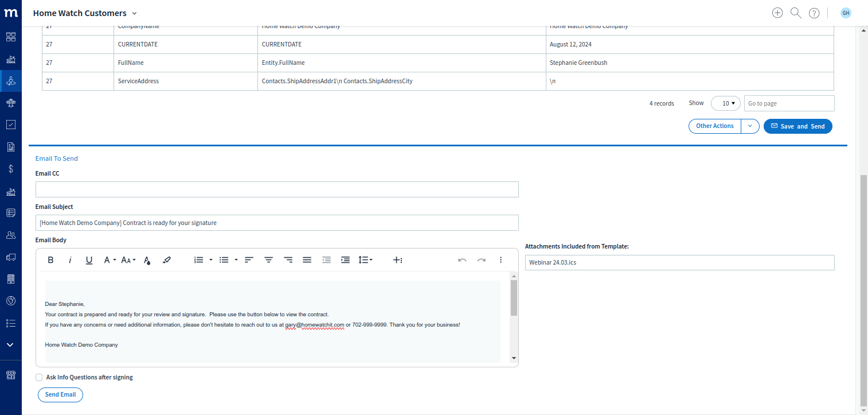Click the ServiceAddress cell
Screen dimensions: 868x415
pyautogui.click(x=186, y=82)
